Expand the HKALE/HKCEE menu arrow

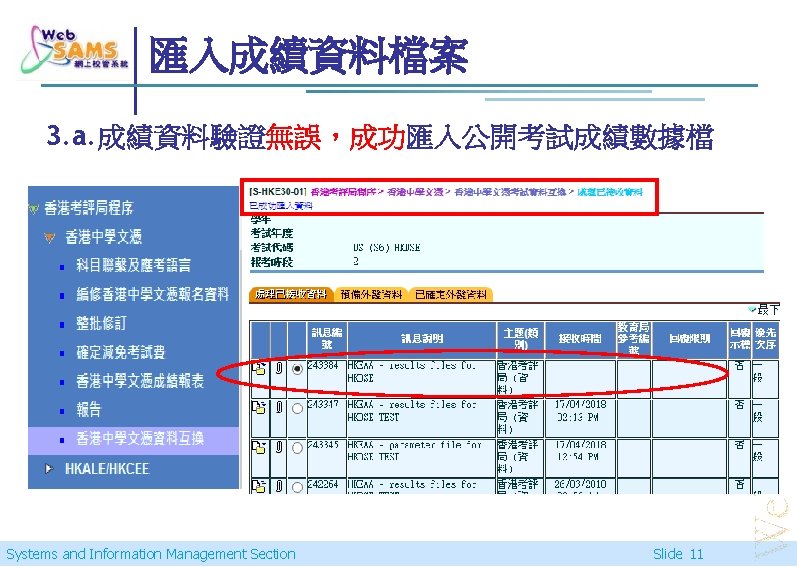pos(49,468)
